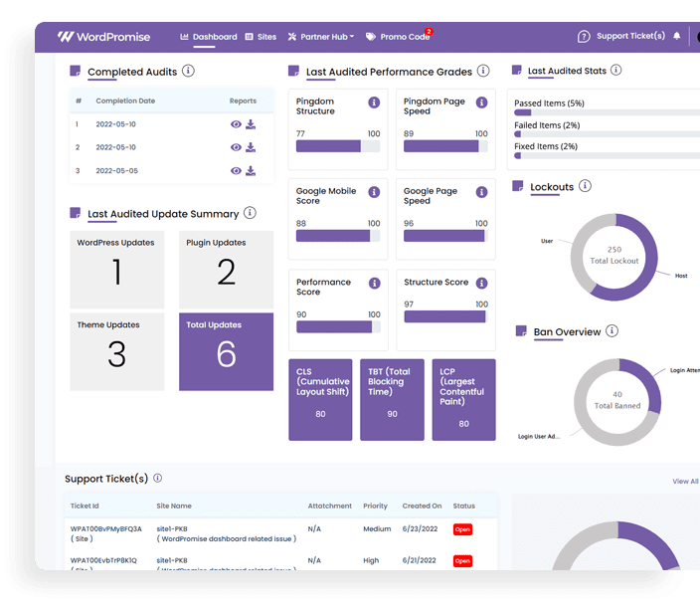Show info for Last Audited Stats
The width and height of the screenshot is (700, 612).
coord(616,70)
